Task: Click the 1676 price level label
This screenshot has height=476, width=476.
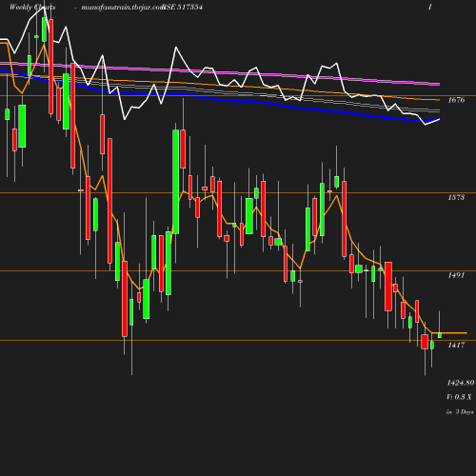Action: [x=456, y=100]
